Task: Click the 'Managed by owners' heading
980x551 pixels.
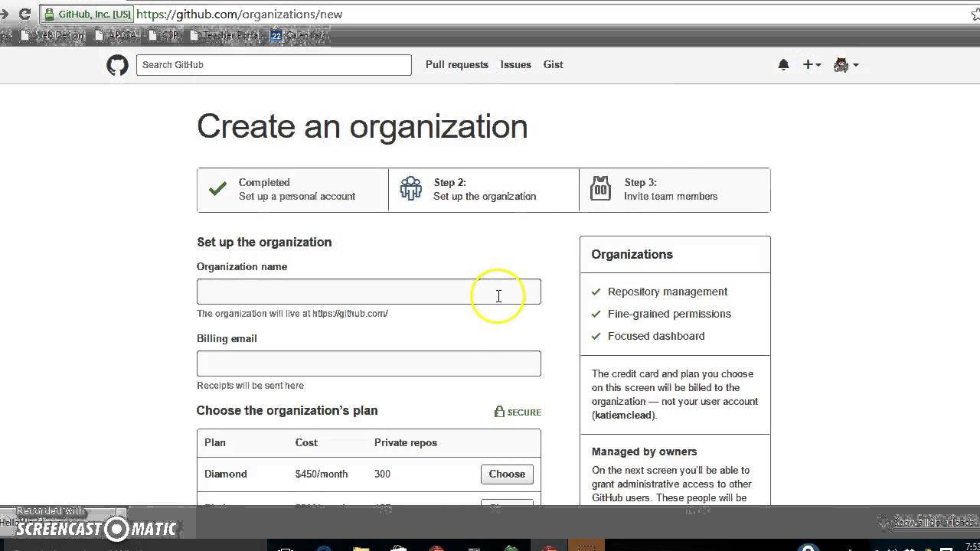Action: [645, 452]
